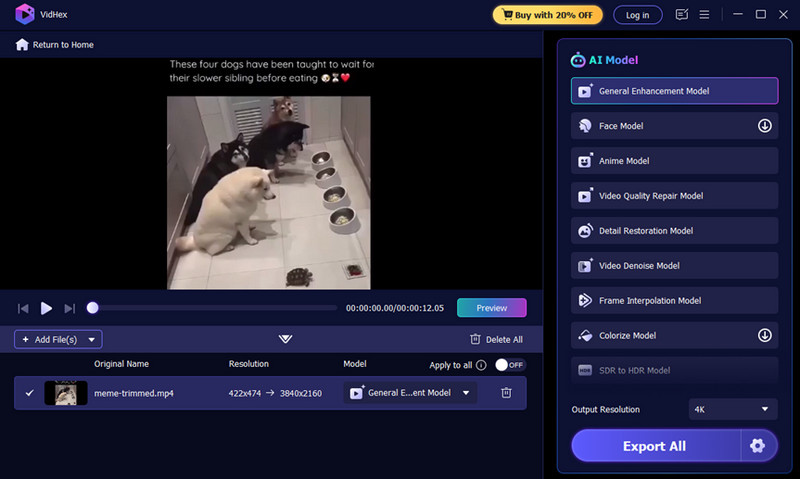
Task: Toggle the Apply to all switch
Action: [510, 365]
